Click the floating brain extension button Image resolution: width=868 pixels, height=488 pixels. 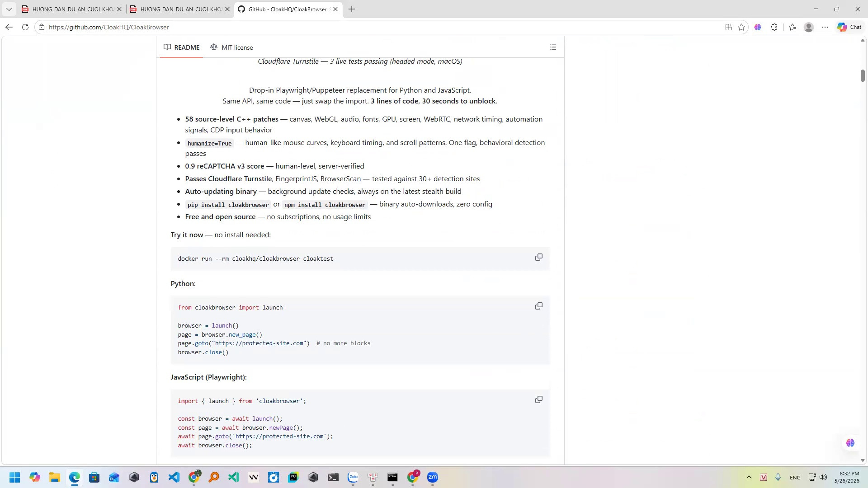point(850,443)
